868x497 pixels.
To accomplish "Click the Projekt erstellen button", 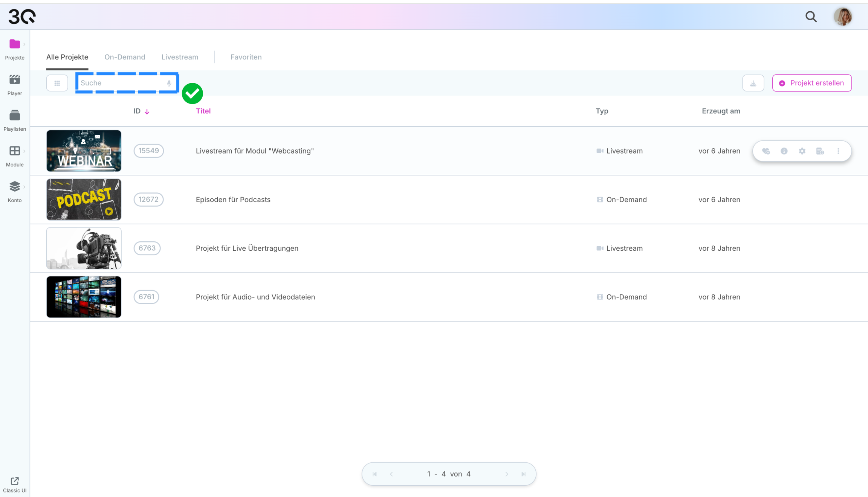I will tap(811, 83).
